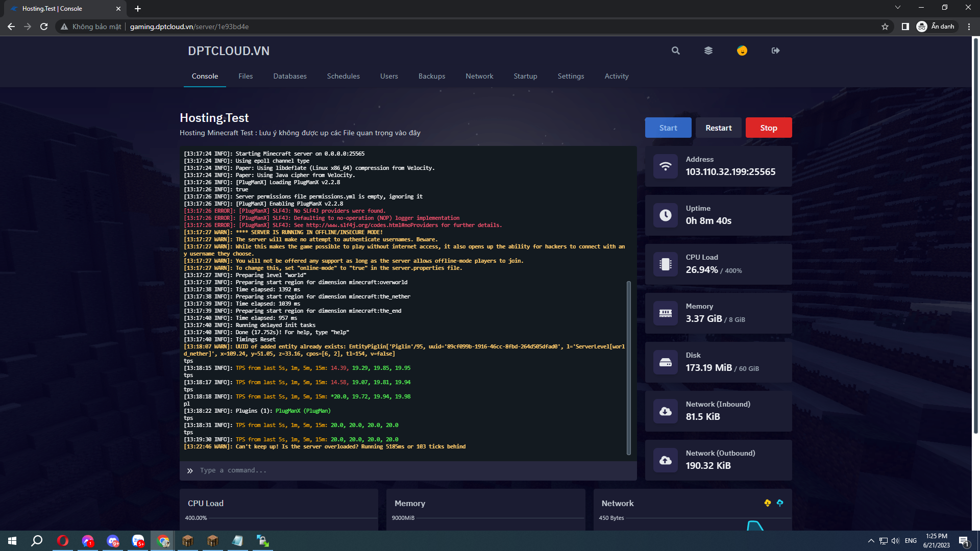Click the logout icon in header
980x551 pixels.
[x=775, y=51]
